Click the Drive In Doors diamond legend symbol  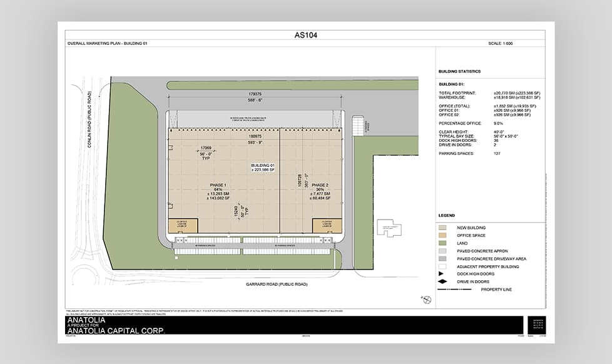(x=444, y=281)
